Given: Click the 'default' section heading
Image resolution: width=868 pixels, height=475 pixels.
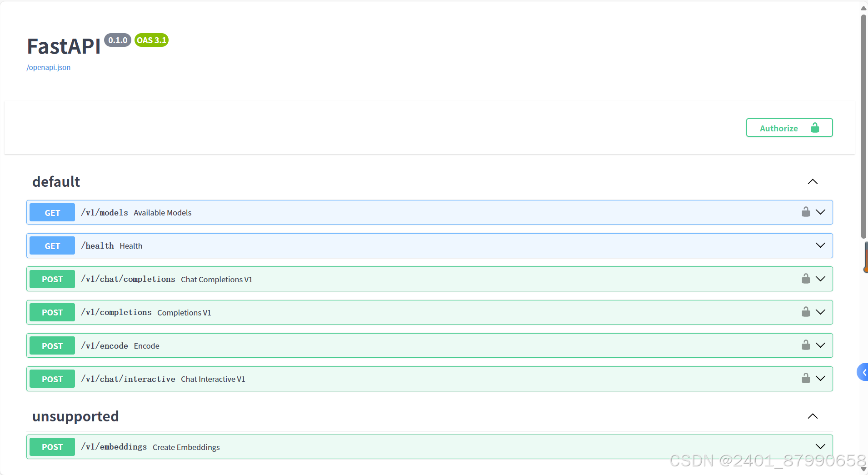Looking at the screenshot, I should [x=56, y=182].
